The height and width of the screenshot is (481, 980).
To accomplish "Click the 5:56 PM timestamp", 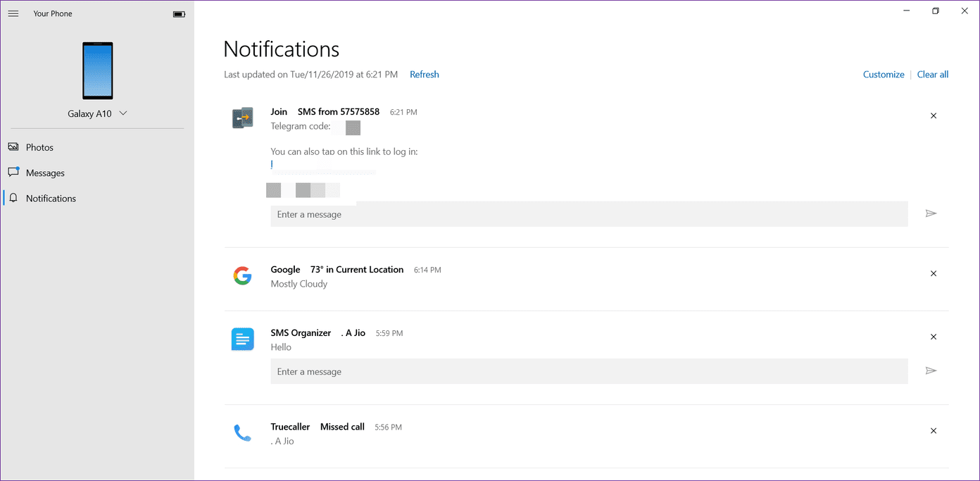I will (388, 427).
